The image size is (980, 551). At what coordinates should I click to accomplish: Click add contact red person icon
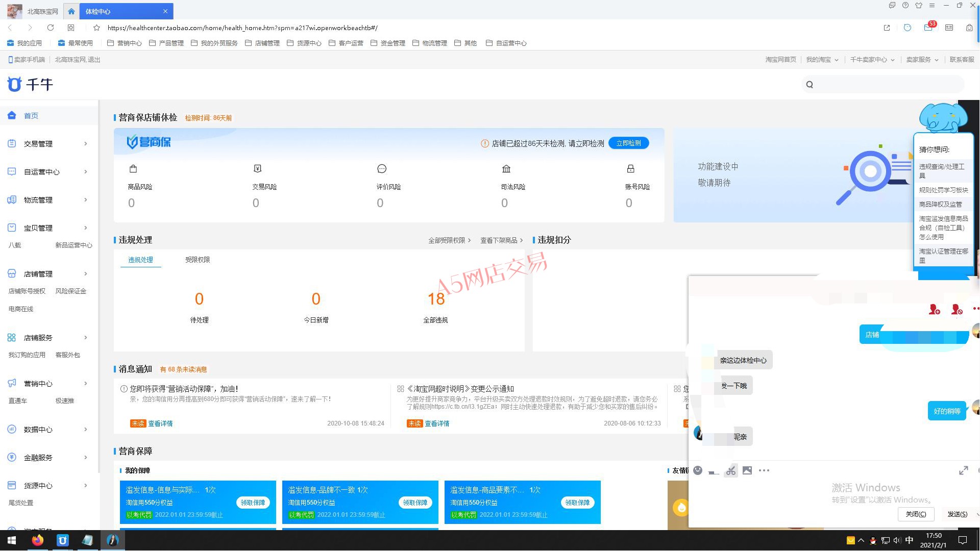pyautogui.click(x=934, y=309)
